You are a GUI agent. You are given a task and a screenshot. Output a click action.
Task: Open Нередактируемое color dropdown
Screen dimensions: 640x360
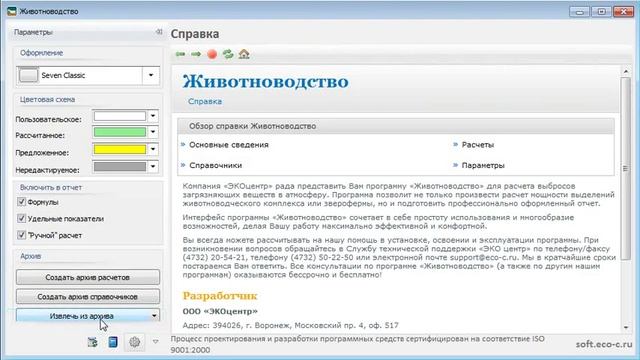coord(153,167)
